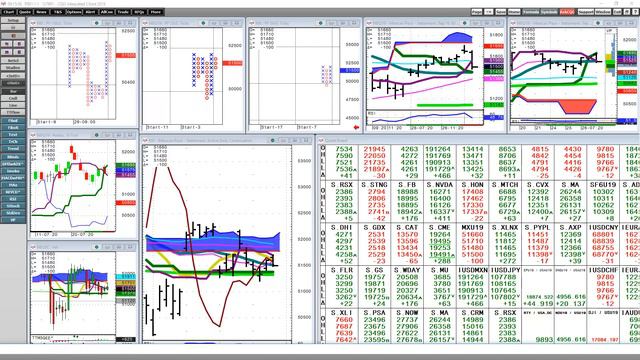Select IUSDJPY in the quote board

505,270
